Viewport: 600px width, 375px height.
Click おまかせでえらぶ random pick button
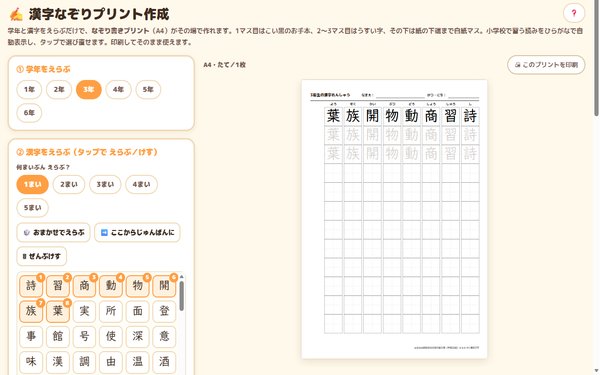[53, 232]
